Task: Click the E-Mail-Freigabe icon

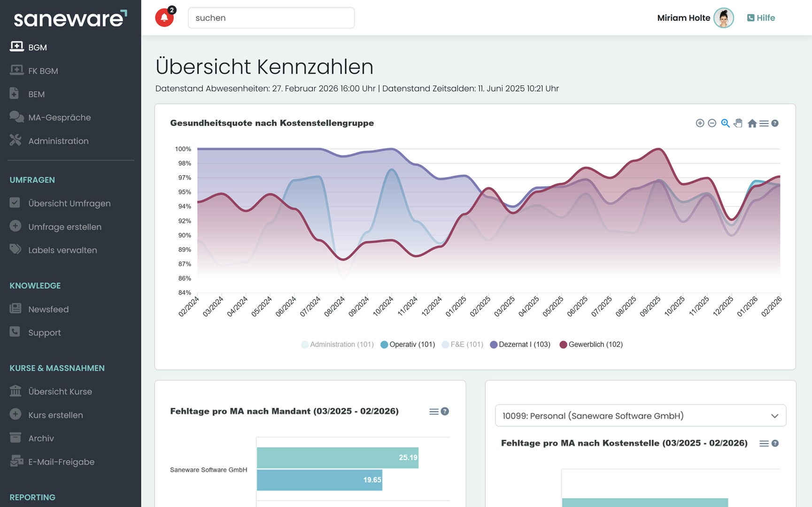Action: 16,461
